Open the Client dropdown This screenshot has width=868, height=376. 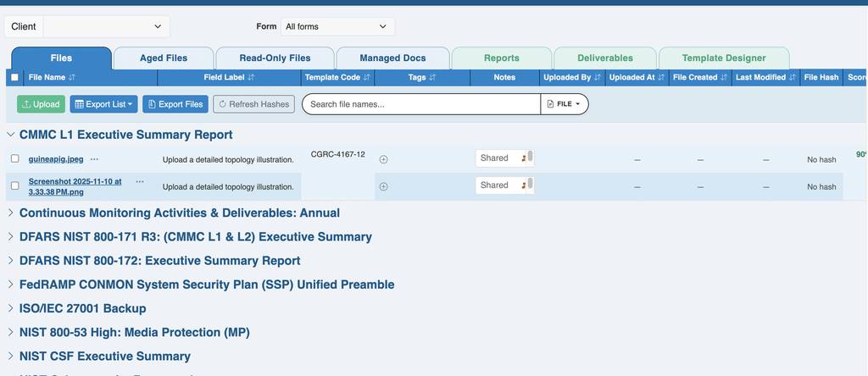click(106, 26)
